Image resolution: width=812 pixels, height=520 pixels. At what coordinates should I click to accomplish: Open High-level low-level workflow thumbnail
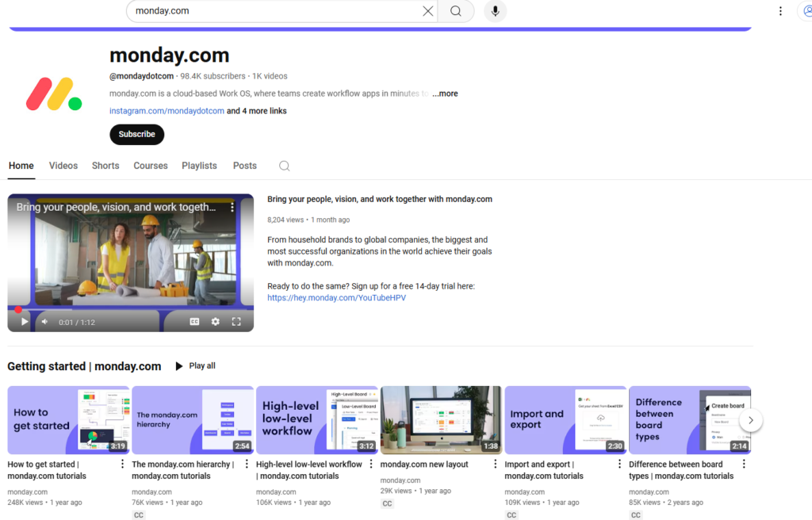click(317, 420)
